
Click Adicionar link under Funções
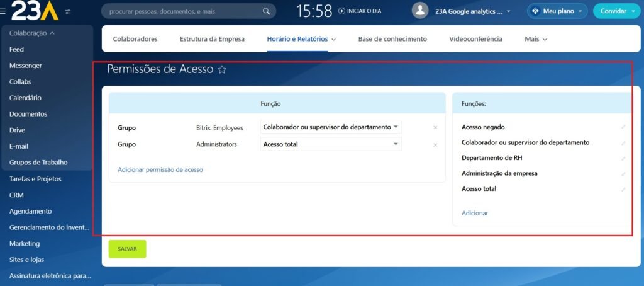click(475, 213)
